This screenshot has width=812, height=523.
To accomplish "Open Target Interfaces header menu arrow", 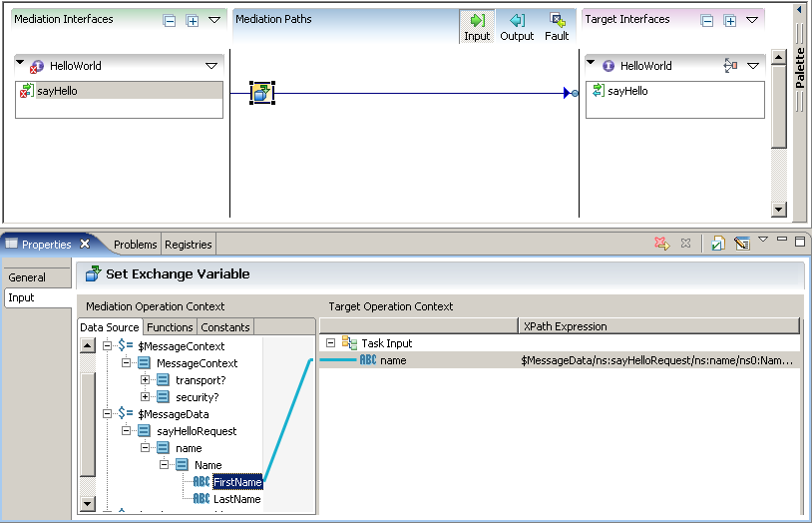I will pyautogui.click(x=752, y=20).
